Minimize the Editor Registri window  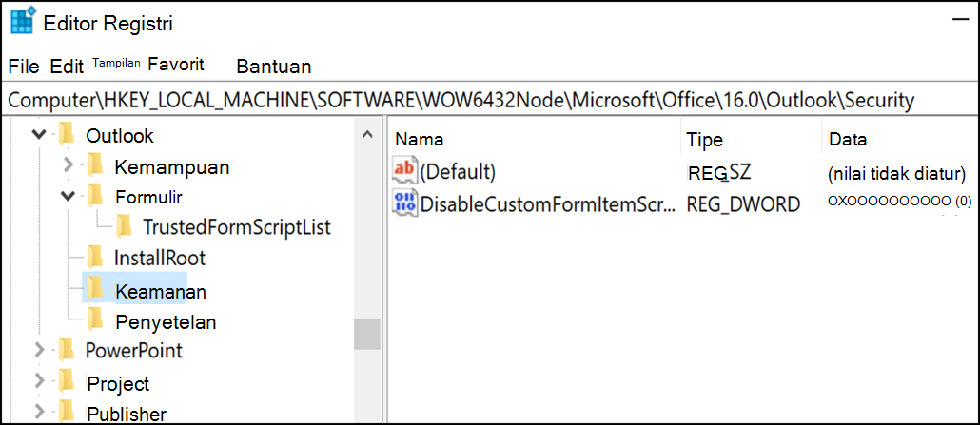(959, 21)
